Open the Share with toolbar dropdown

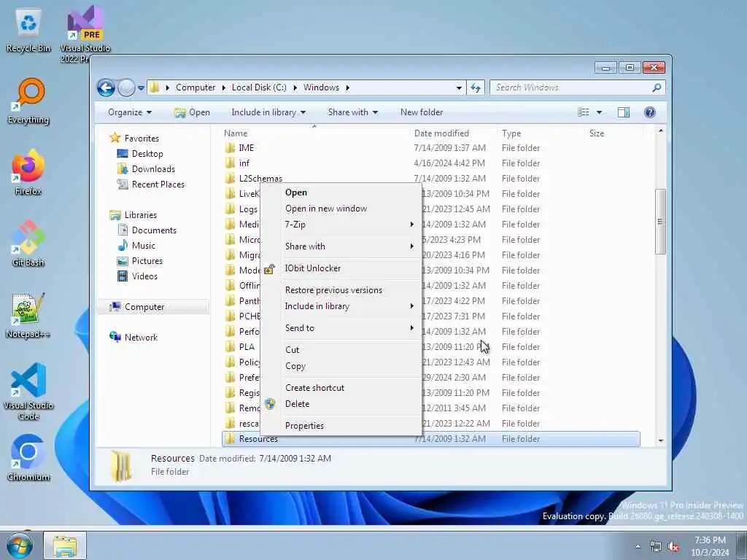(x=352, y=112)
